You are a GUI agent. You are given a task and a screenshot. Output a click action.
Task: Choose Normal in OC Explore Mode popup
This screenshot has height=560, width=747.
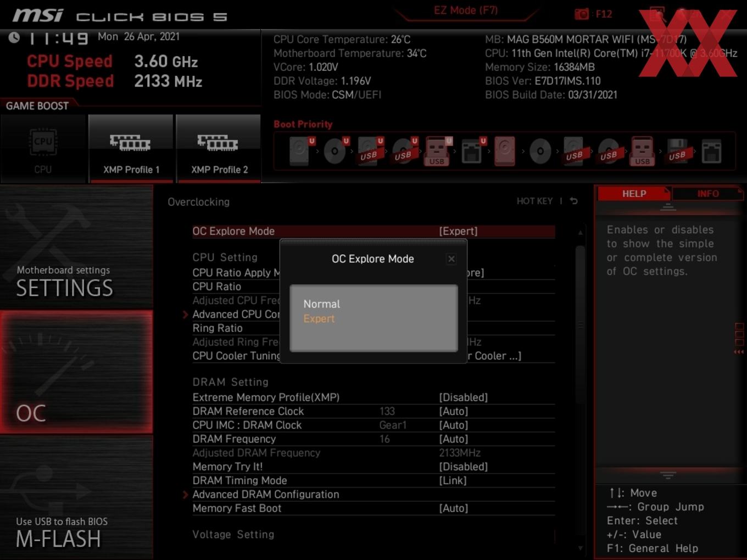[x=322, y=304]
